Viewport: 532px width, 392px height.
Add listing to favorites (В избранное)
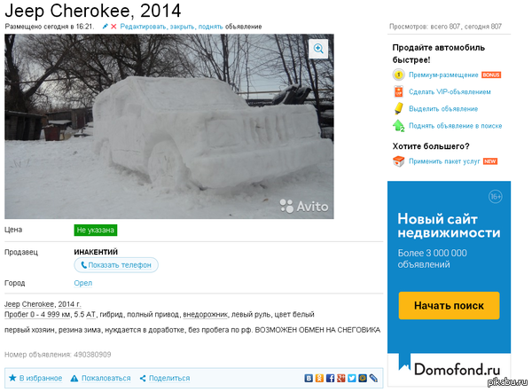[35, 378]
